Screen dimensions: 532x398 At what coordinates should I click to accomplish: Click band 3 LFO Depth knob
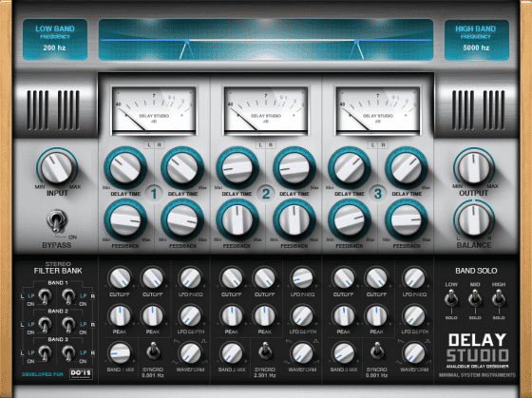click(x=414, y=315)
